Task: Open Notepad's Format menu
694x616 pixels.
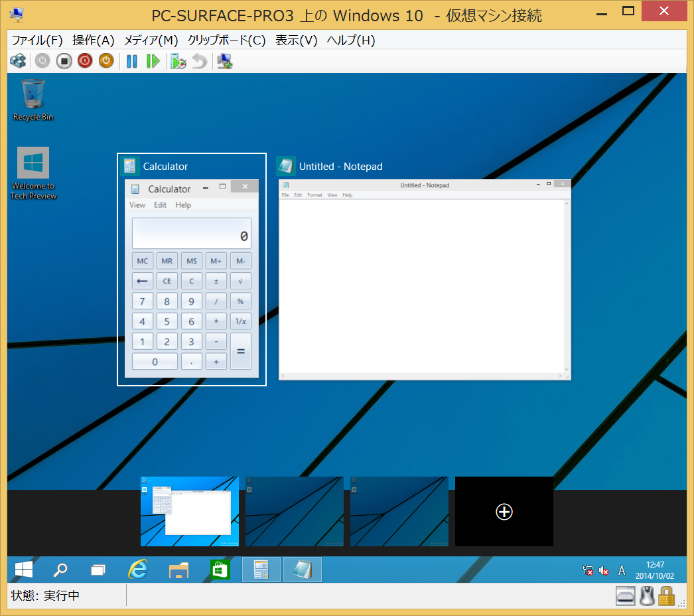Action: point(315,194)
